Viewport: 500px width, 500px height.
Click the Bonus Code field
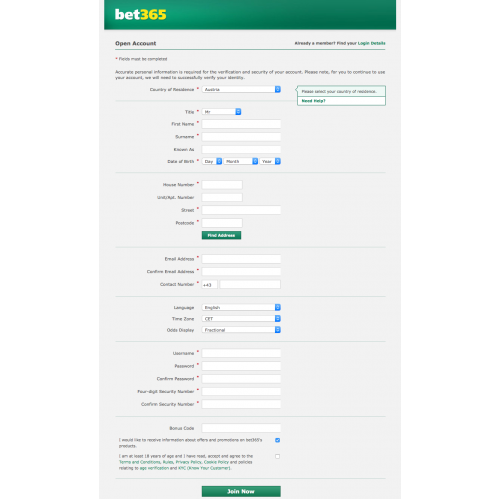tap(241, 428)
